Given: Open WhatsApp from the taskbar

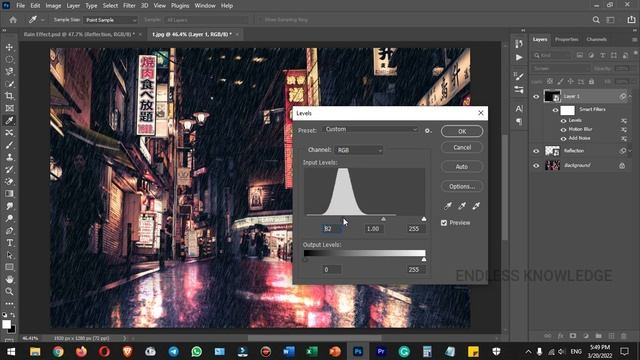Looking at the screenshot, I should pos(196,351).
